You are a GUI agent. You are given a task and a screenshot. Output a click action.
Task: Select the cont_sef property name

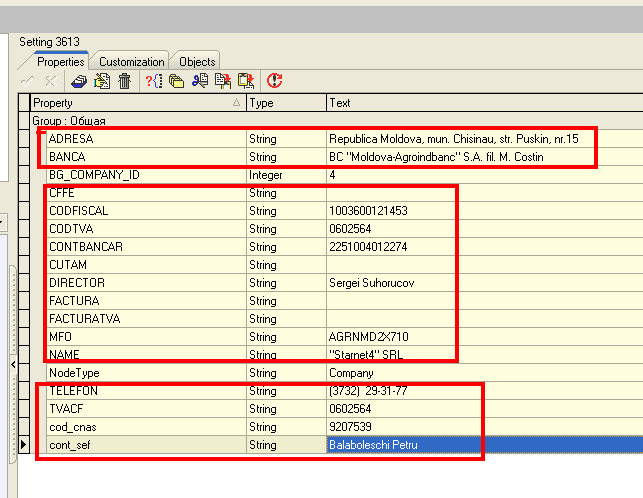coord(69,445)
